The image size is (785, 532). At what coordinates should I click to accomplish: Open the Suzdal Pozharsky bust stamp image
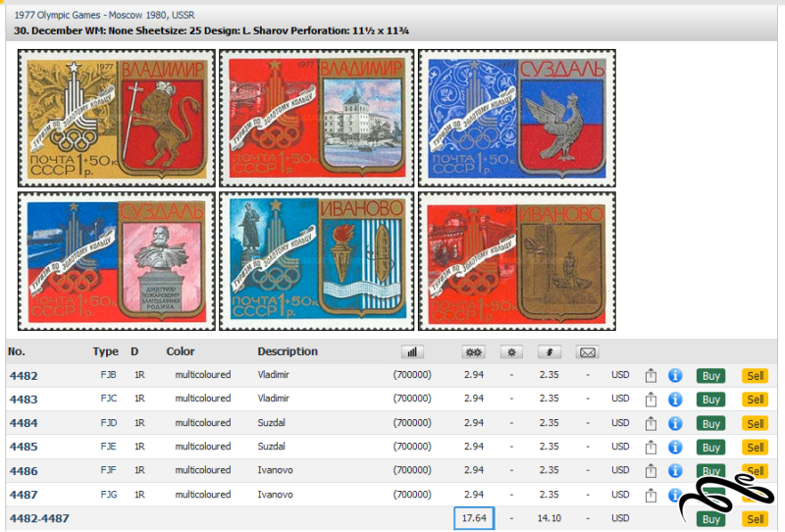pos(117,261)
